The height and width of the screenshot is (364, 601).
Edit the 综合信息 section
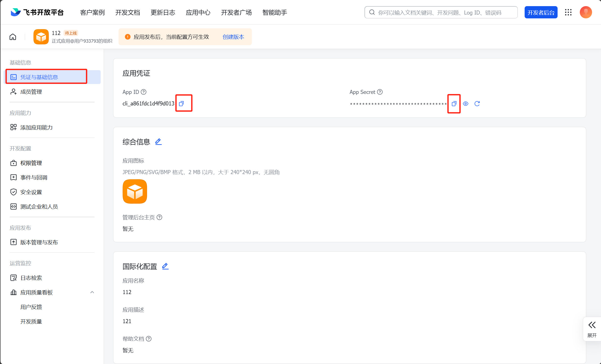pyautogui.click(x=158, y=142)
